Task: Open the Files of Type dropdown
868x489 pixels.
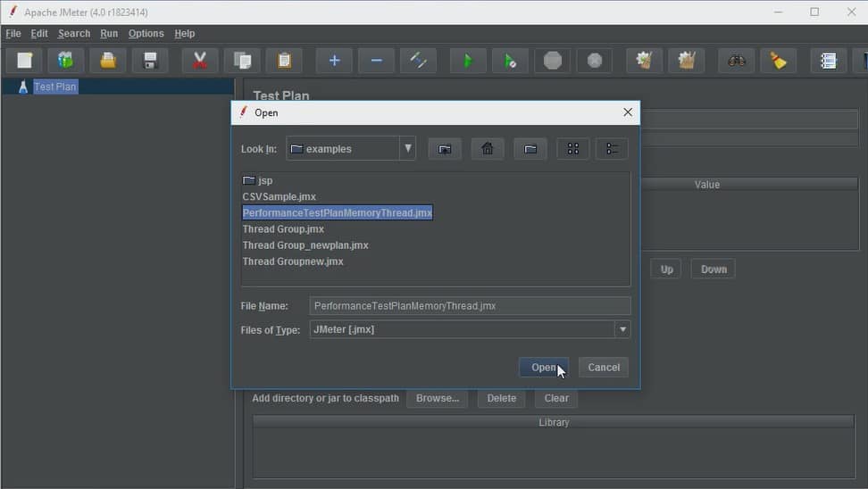Action: pyautogui.click(x=622, y=329)
